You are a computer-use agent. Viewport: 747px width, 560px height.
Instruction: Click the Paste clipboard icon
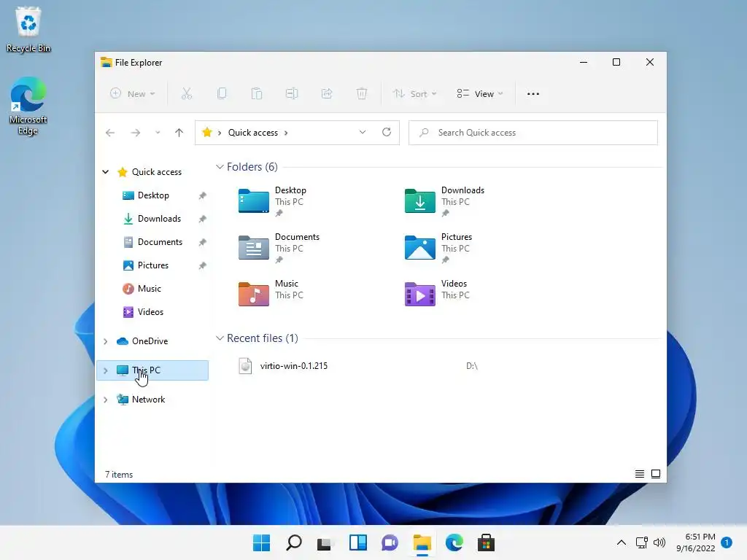click(256, 94)
